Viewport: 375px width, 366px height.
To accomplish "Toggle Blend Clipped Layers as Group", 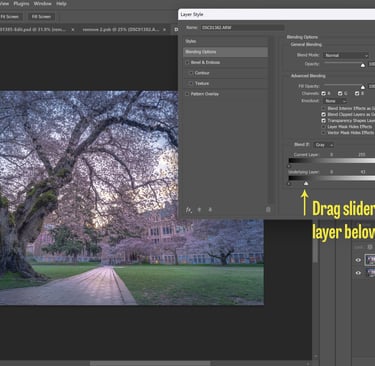I will (x=323, y=115).
